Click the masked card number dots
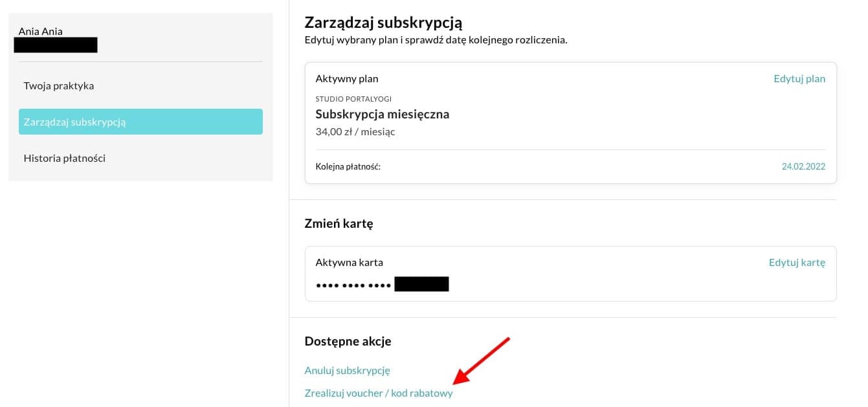The width and height of the screenshot is (868, 407). tap(353, 285)
